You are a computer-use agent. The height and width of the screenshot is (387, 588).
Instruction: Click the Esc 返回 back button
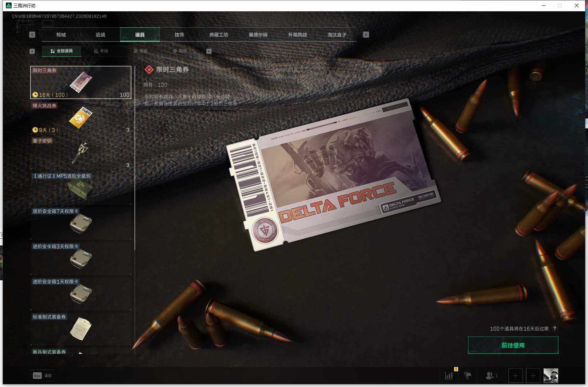(42, 375)
